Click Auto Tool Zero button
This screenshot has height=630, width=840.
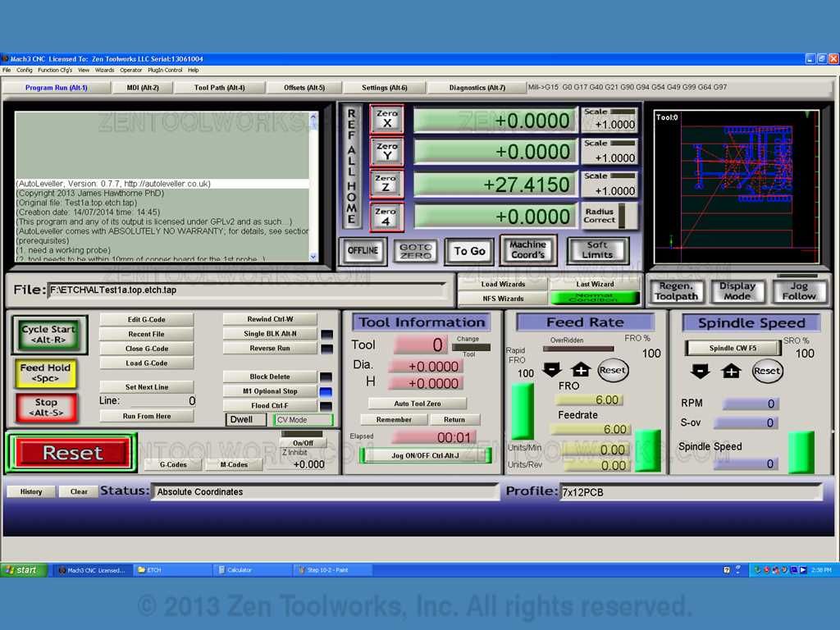(418, 404)
